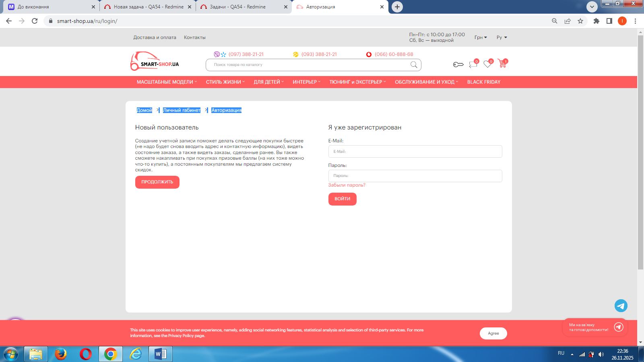Click the round blue Telegram chat icon
The image size is (644, 362).
(x=621, y=306)
